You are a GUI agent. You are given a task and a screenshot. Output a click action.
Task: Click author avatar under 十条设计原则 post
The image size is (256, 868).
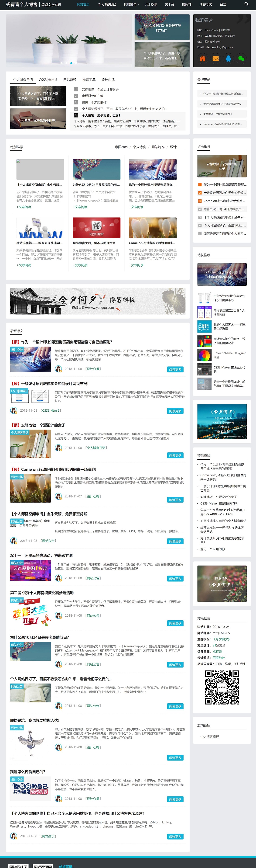point(14,410)
